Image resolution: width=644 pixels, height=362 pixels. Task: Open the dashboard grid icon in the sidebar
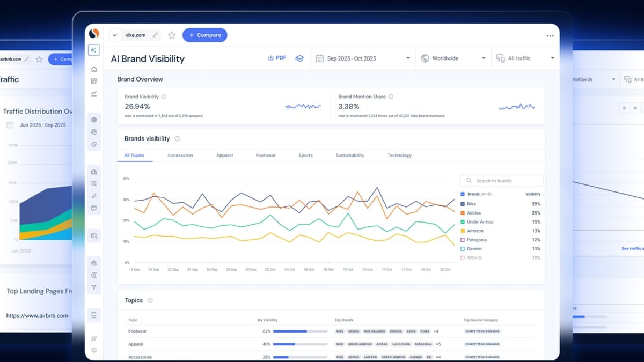coord(94,81)
